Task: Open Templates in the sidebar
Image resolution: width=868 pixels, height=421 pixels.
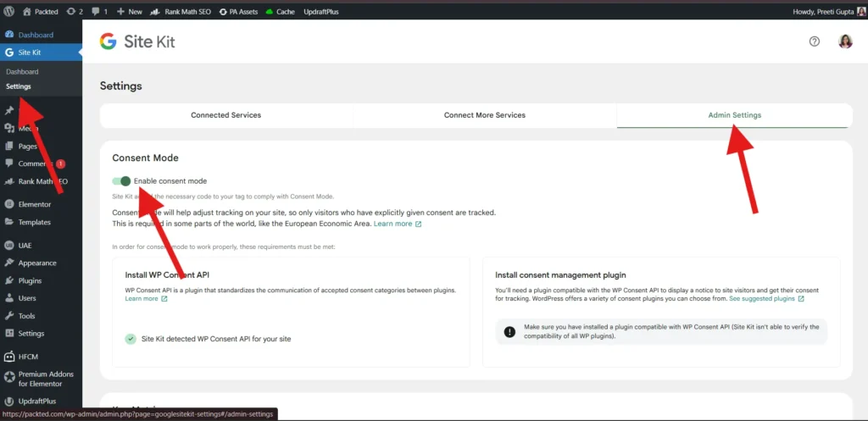Action: click(34, 222)
